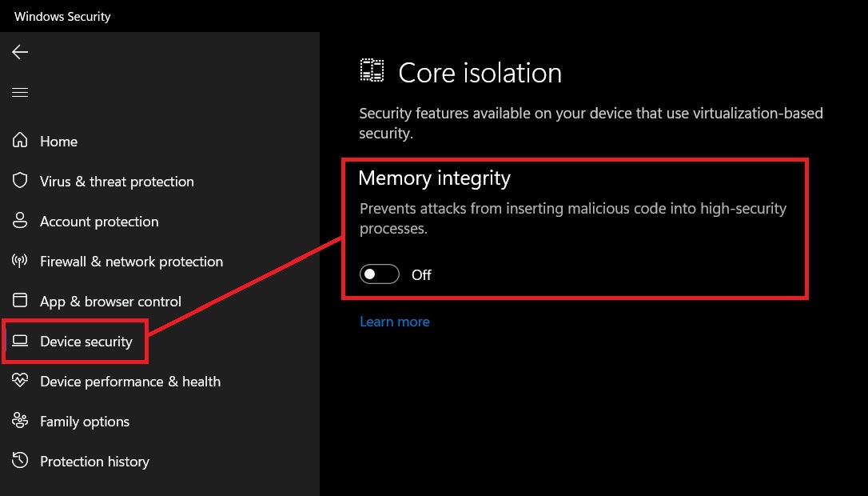Select Family options in sidebar
The width and height of the screenshot is (868, 496).
[x=85, y=422]
